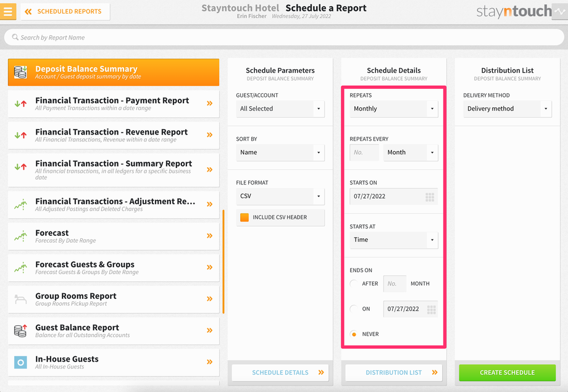The height and width of the screenshot is (392, 568).
Task: Click Forecast Guests & Groups chevron arrow
Action: (x=209, y=267)
